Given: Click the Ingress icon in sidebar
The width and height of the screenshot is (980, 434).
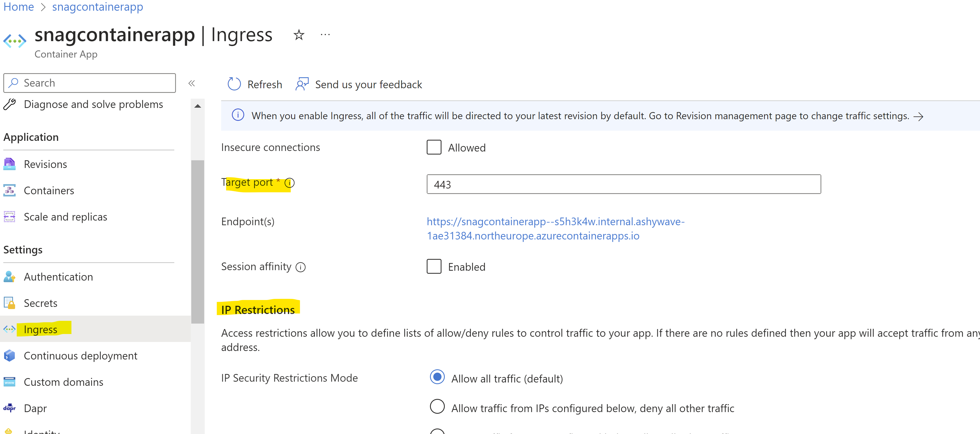Looking at the screenshot, I should pos(10,329).
